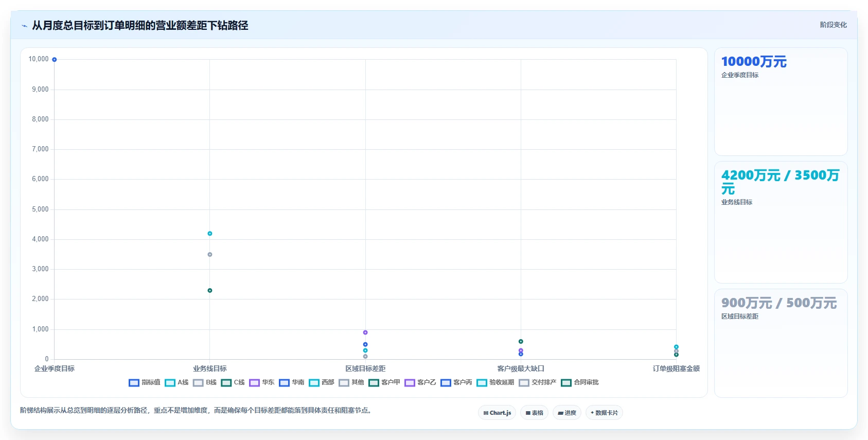Image resolution: width=868 pixels, height=440 pixels.
Task: Toggle the 华东 legend entry
Action: 262,382
